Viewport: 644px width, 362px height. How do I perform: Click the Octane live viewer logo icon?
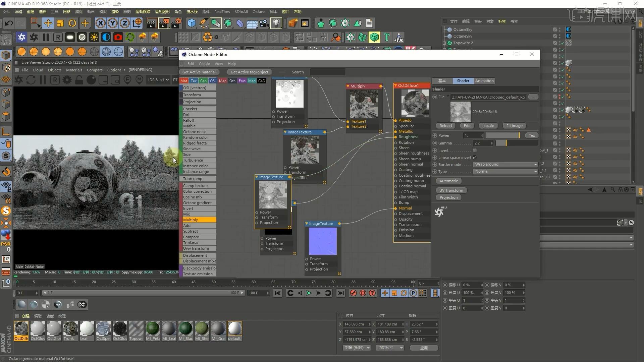point(22,37)
